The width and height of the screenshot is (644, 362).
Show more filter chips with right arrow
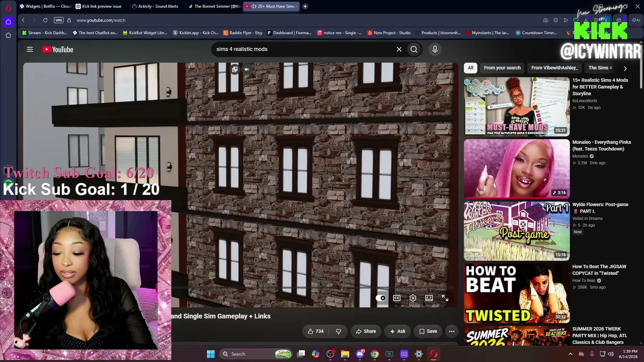pos(625,68)
